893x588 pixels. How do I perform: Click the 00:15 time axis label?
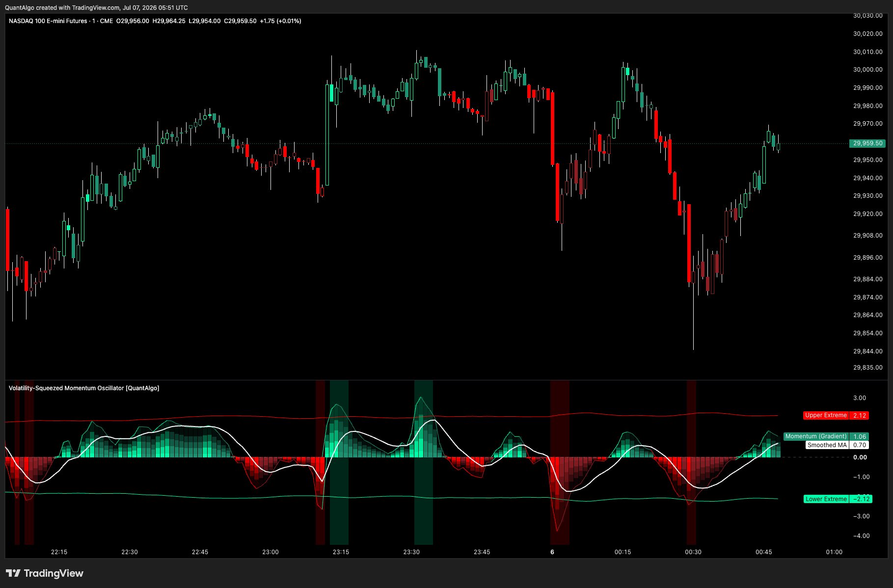[x=623, y=552]
